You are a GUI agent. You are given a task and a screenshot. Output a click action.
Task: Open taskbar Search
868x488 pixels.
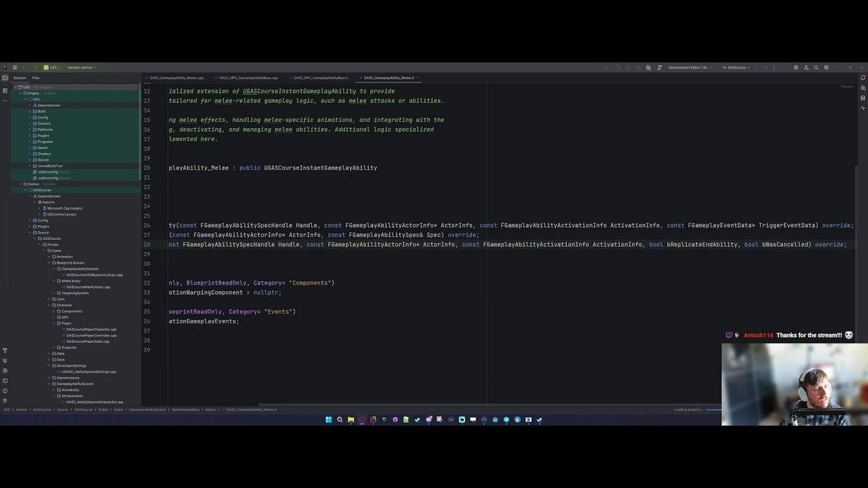click(x=340, y=420)
